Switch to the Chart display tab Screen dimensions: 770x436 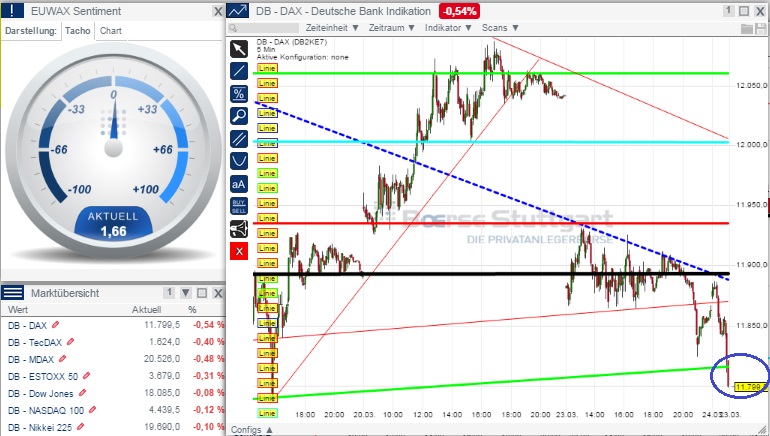pyautogui.click(x=110, y=31)
